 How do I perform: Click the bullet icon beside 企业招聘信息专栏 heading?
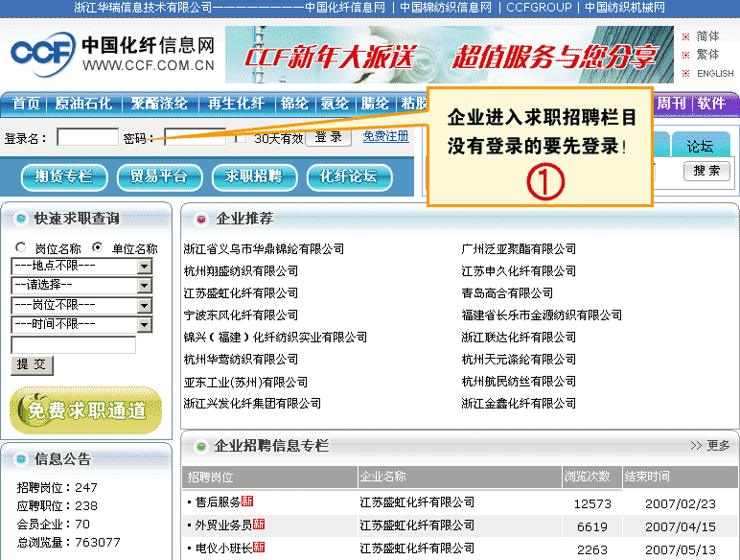(200, 446)
